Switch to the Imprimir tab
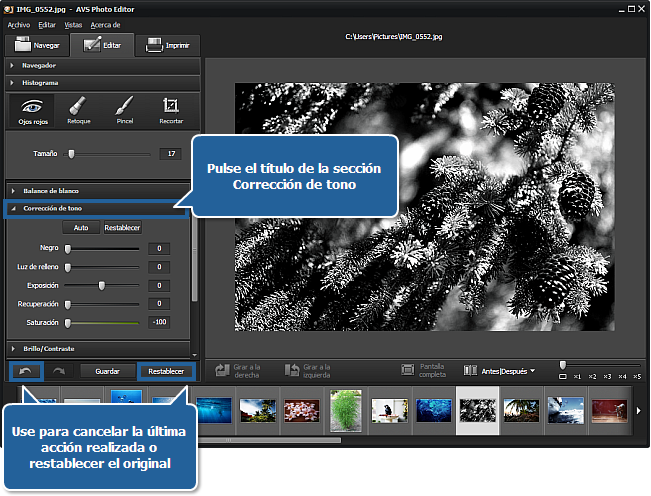The image size is (651, 496). tap(168, 45)
